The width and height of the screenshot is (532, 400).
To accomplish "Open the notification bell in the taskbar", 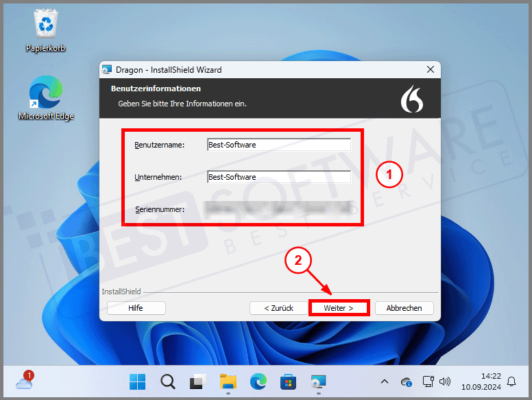I will pyautogui.click(x=511, y=381).
